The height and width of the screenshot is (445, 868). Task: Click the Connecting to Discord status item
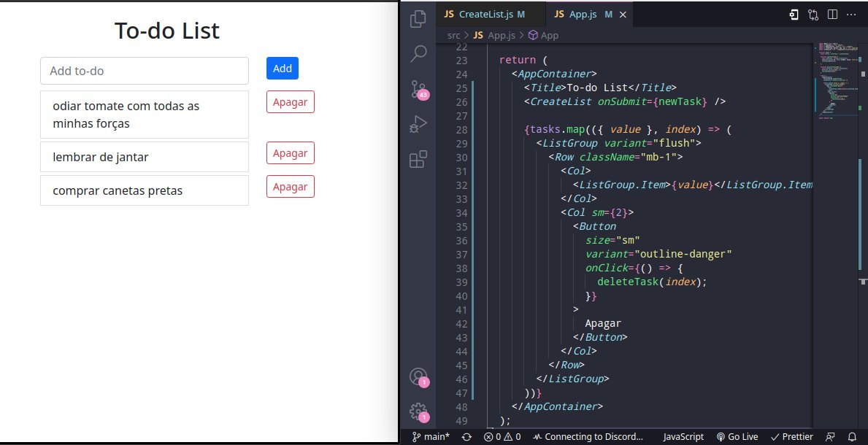click(588, 437)
